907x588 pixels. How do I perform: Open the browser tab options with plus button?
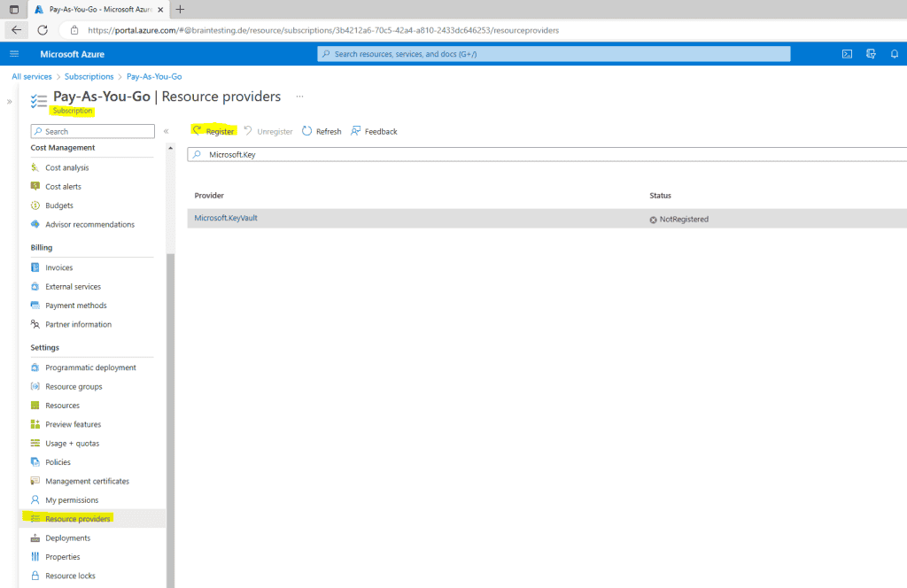point(180,11)
